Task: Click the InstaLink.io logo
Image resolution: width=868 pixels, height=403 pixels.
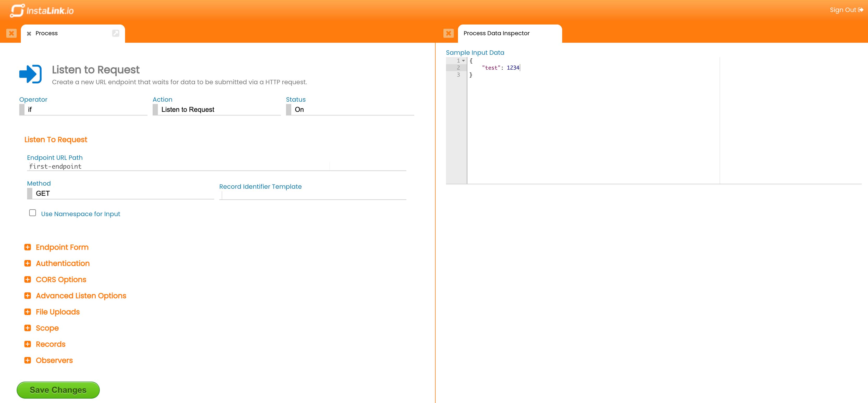Action: 42,10
